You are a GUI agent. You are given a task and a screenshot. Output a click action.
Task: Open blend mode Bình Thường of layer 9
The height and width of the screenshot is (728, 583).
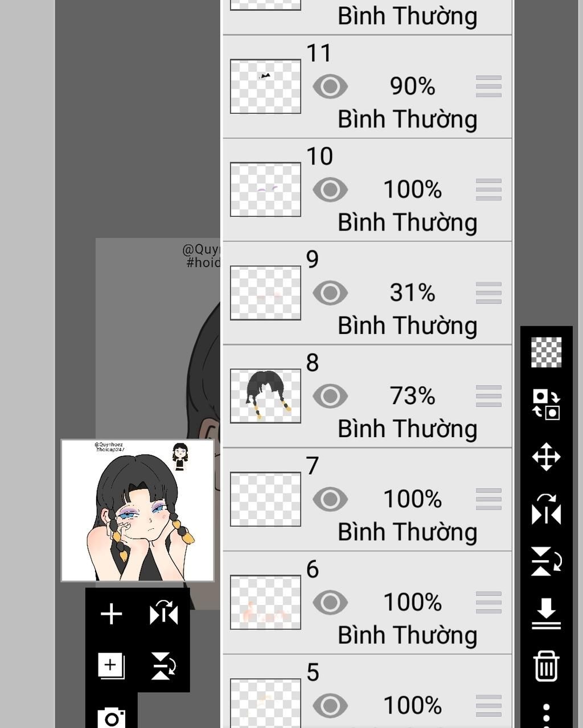(x=408, y=326)
